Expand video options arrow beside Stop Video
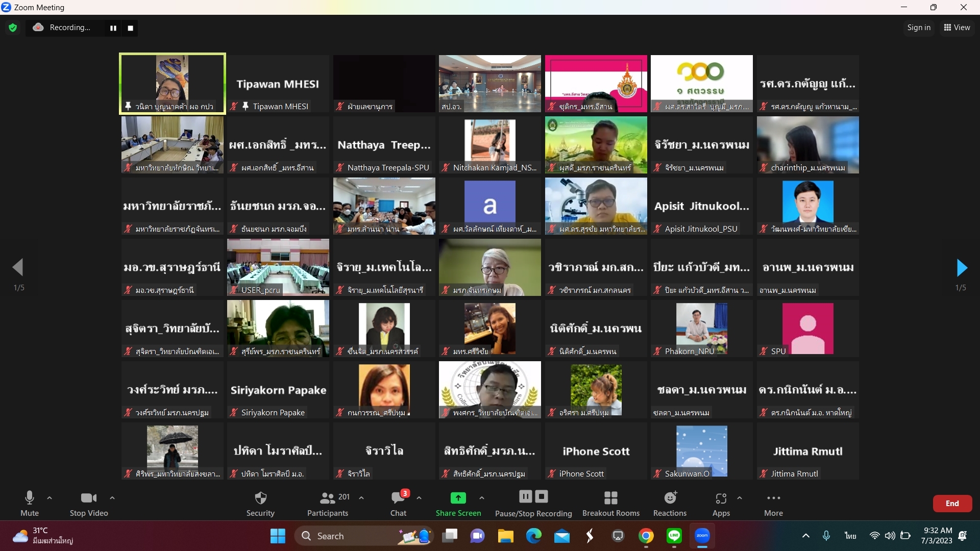The height and width of the screenshot is (551, 980). (112, 498)
